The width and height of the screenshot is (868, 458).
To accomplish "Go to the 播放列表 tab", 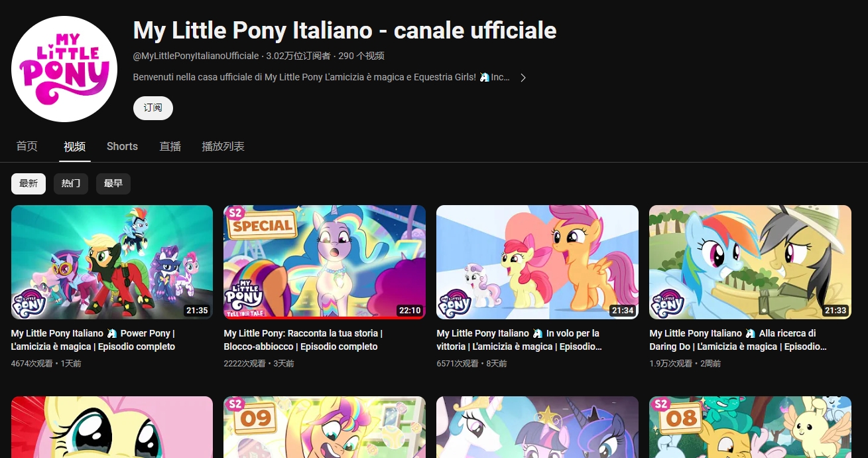I will [223, 147].
